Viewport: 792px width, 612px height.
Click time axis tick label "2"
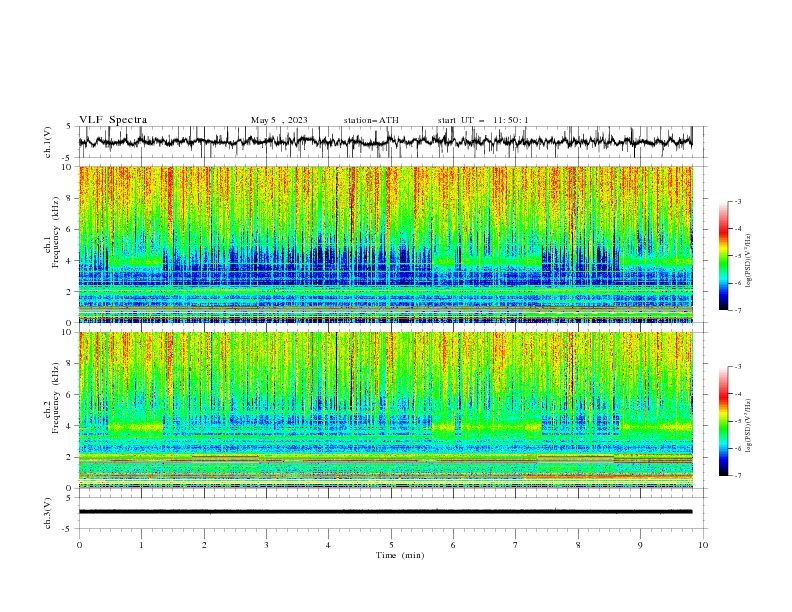point(204,545)
